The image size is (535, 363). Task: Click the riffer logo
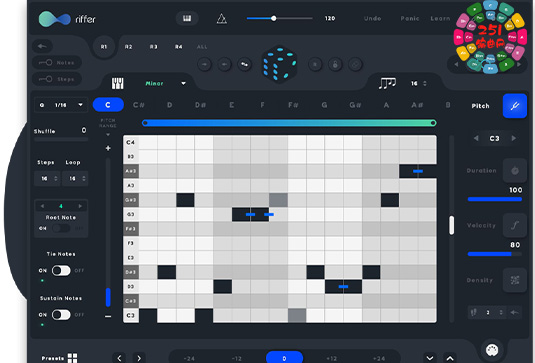coord(67,19)
